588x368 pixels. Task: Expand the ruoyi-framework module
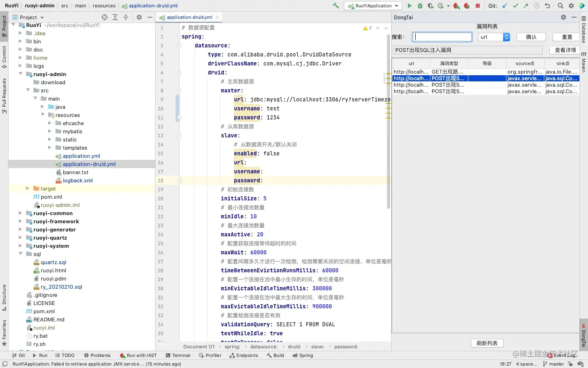(20, 221)
